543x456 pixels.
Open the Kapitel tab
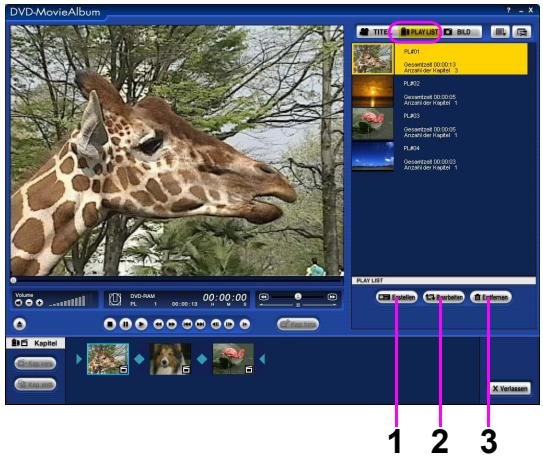(35, 343)
